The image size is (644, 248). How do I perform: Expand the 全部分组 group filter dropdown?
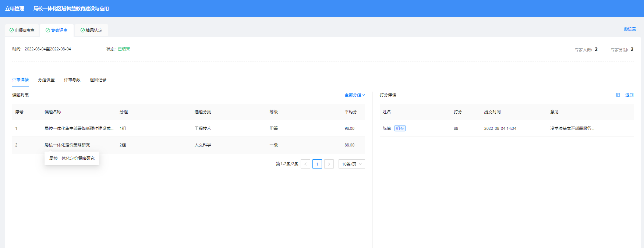tap(354, 95)
